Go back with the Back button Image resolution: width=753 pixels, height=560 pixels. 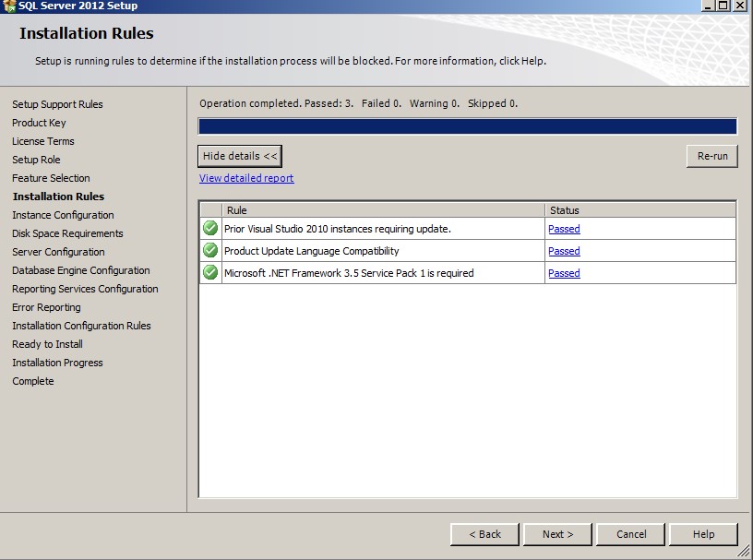[484, 534]
